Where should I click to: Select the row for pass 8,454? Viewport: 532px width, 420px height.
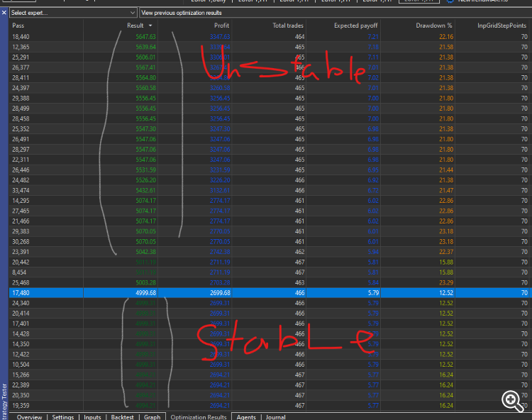(270, 272)
